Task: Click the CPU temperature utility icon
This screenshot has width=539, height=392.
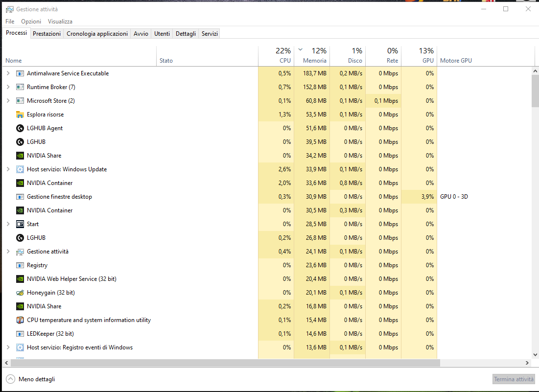Action: point(20,320)
